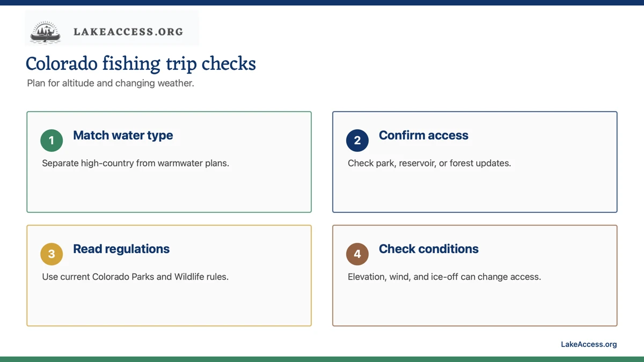
Task: Click the park, reservoir, or forest updates text
Action: click(x=429, y=163)
